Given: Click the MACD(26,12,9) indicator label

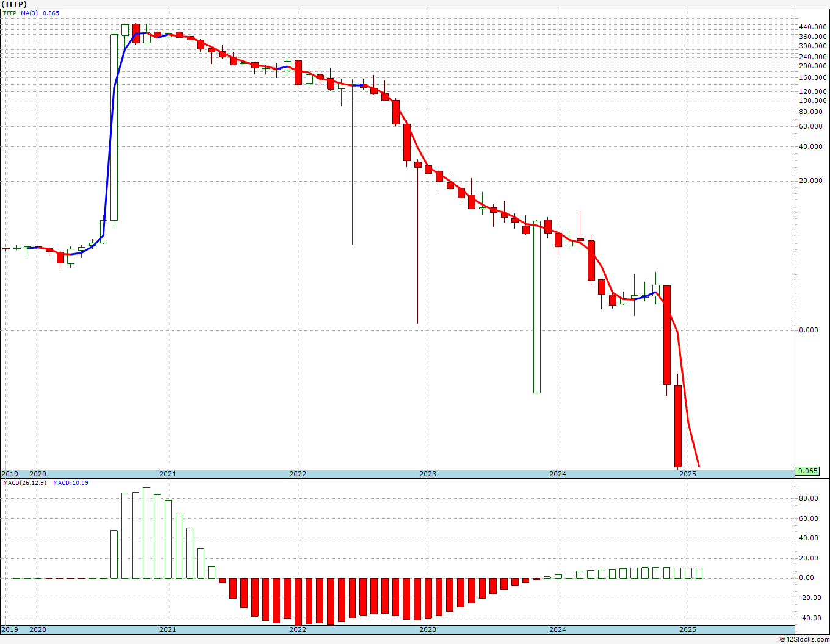Looking at the screenshot, I should (24, 483).
